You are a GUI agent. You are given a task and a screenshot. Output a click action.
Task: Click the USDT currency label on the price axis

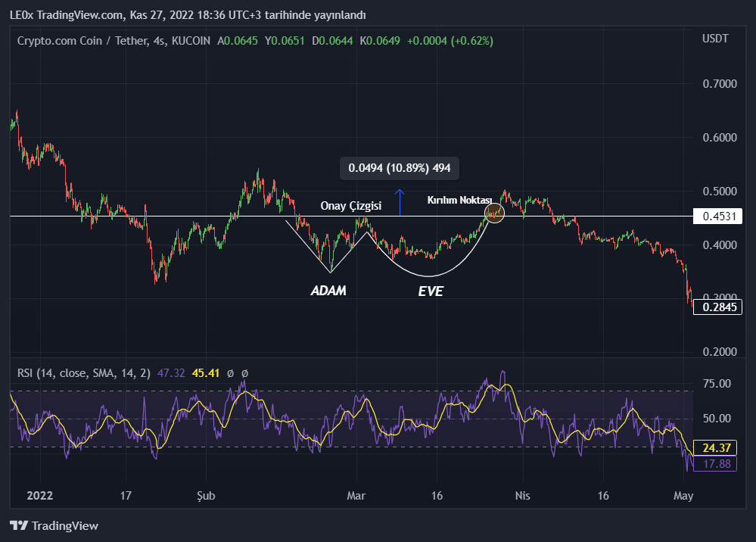click(x=715, y=39)
